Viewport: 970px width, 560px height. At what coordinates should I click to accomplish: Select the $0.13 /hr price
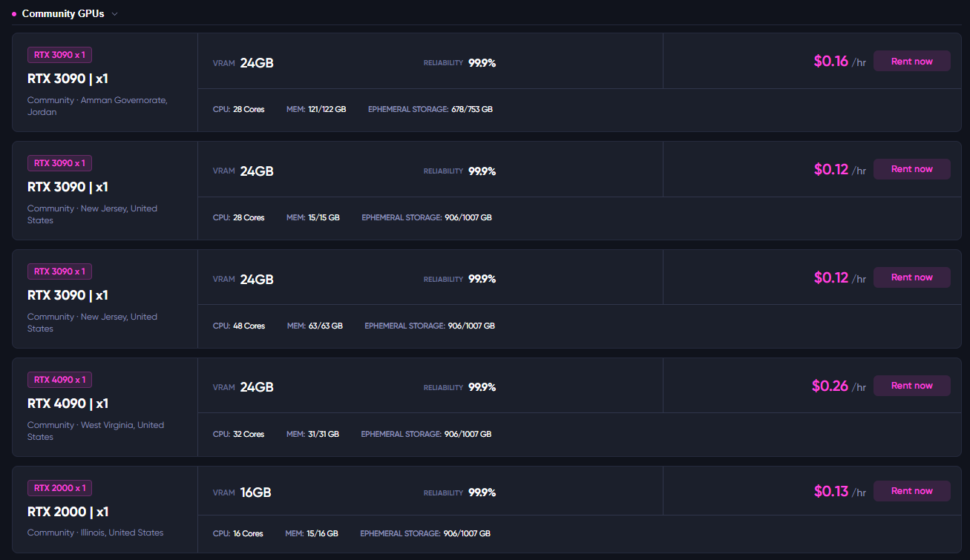(839, 492)
